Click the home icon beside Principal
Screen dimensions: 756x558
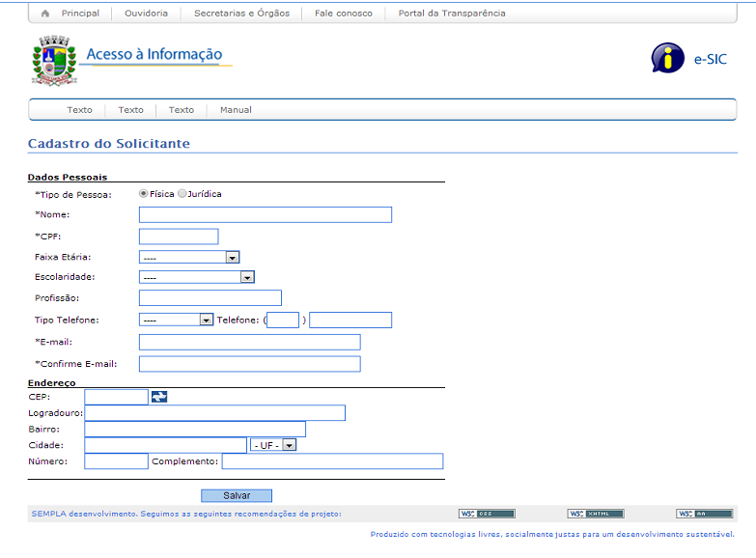(45, 14)
